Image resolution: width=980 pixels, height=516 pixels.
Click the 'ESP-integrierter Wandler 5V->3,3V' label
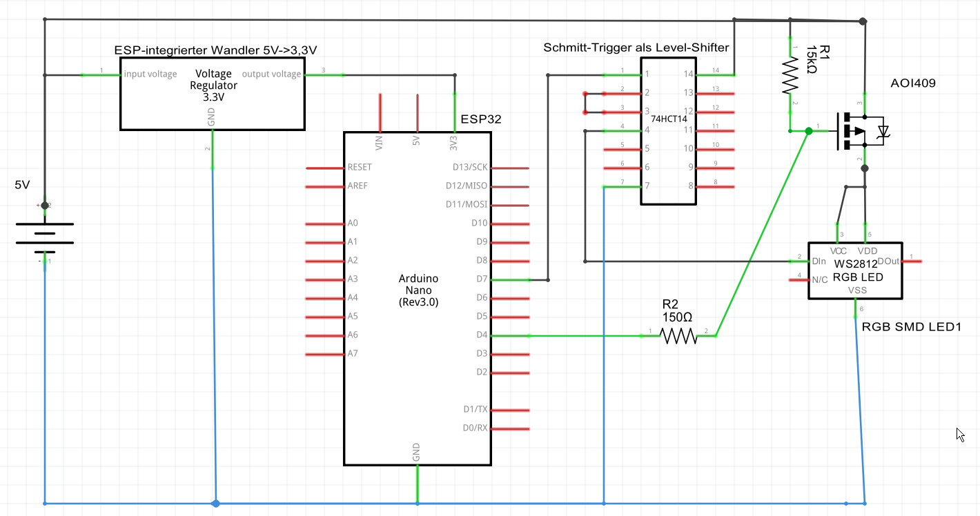coord(216,50)
